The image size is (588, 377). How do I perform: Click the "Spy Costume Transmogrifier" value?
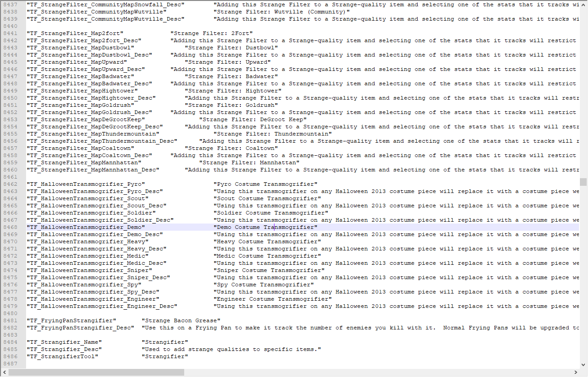264,285
